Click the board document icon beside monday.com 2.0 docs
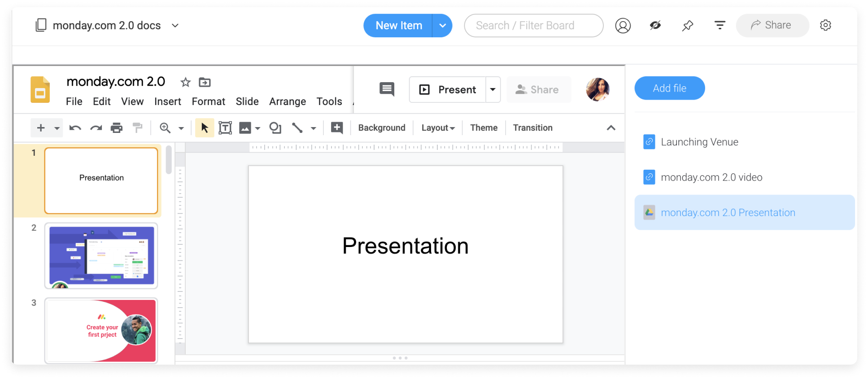Screen dimensions: 868x379 (x=41, y=25)
